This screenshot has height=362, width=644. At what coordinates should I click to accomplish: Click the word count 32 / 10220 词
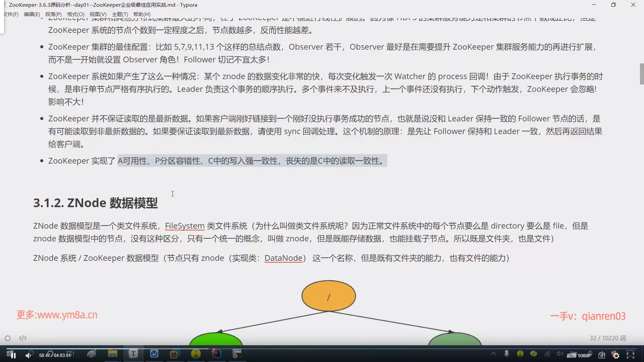[x=607, y=338]
